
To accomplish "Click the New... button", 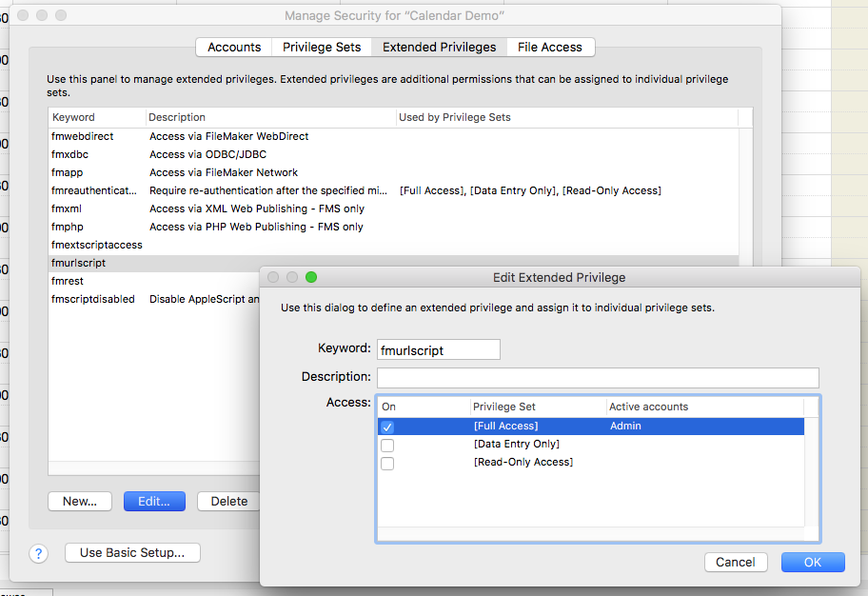I will (80, 501).
